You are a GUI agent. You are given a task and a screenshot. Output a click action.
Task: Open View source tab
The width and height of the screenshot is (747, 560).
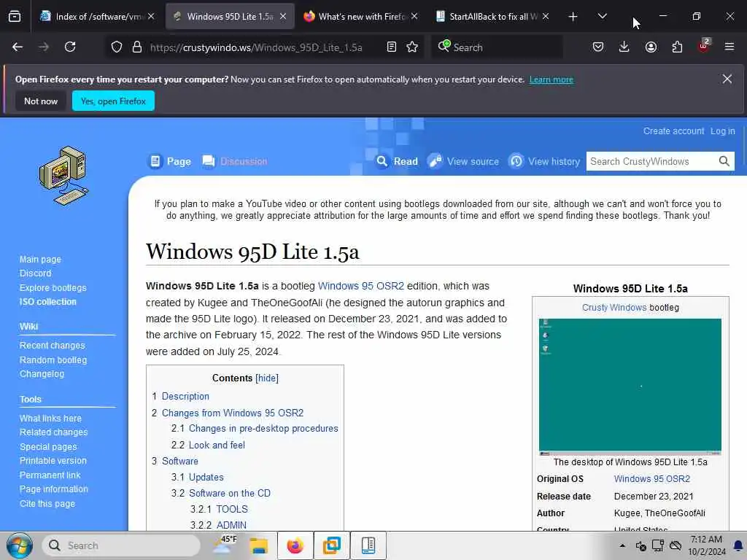pos(463,161)
